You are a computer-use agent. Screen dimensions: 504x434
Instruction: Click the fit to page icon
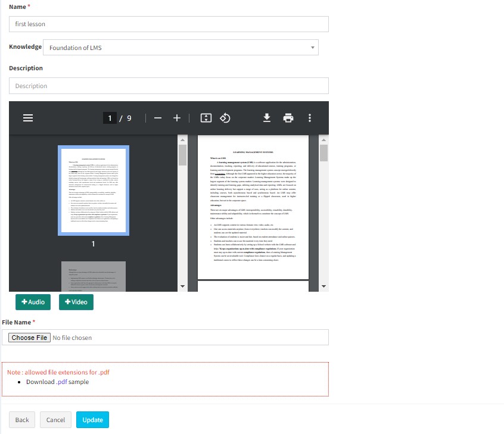(x=206, y=118)
